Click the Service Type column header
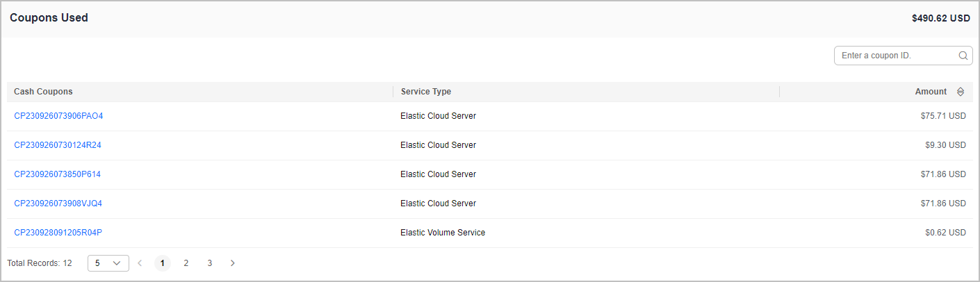 tap(426, 92)
